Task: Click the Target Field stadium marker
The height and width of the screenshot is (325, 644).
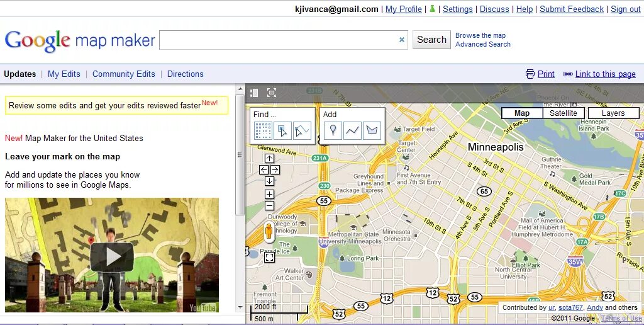Action: [x=397, y=129]
